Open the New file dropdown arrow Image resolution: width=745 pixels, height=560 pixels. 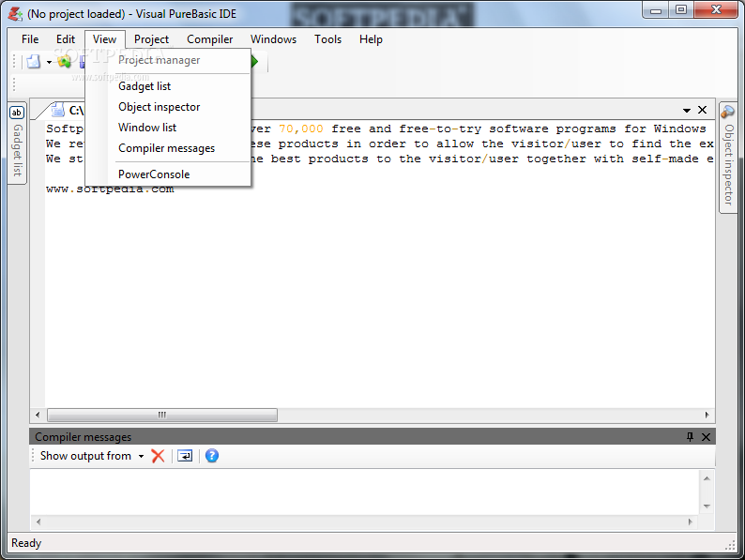coord(49,62)
